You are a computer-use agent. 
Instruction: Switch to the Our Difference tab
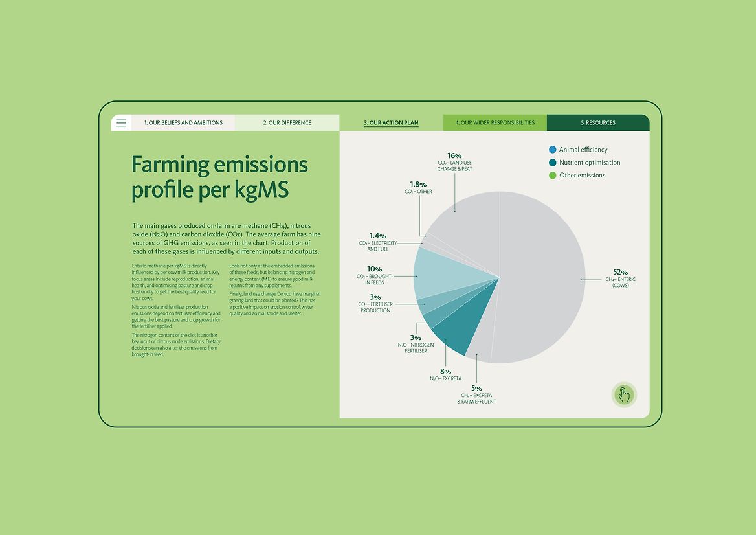click(x=287, y=122)
